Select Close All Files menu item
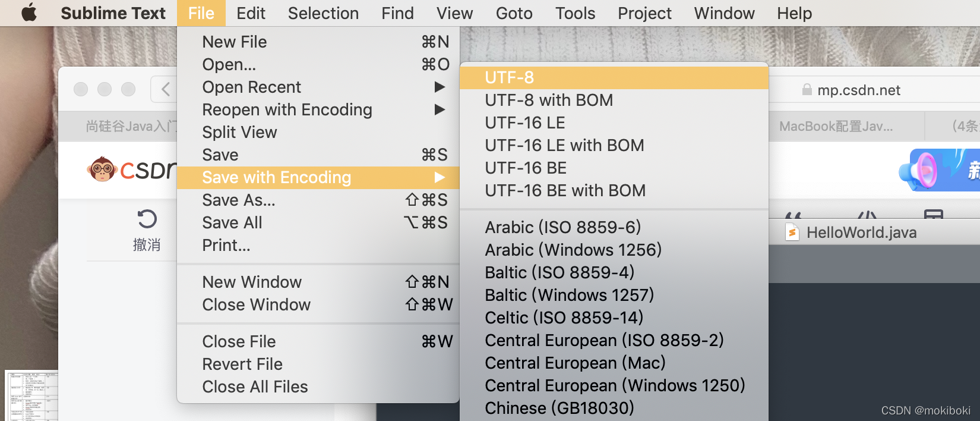 click(x=318, y=387)
